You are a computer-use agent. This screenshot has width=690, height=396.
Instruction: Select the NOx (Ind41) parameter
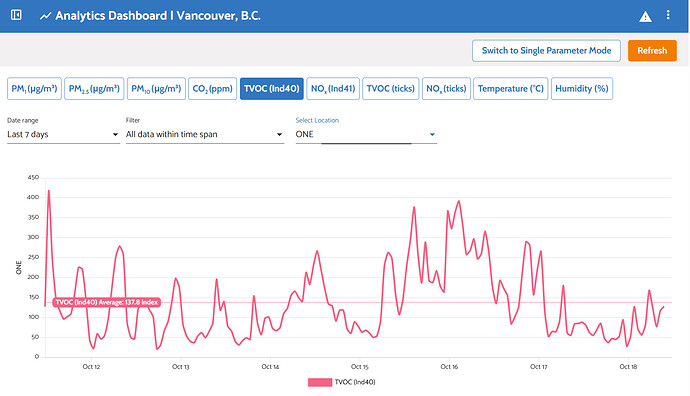pyautogui.click(x=333, y=89)
